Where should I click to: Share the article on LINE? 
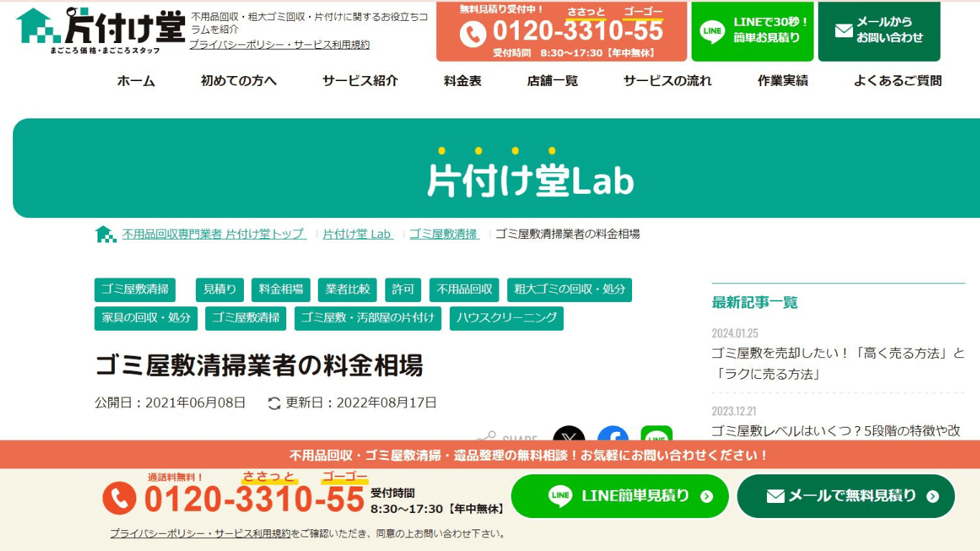pyautogui.click(x=656, y=435)
